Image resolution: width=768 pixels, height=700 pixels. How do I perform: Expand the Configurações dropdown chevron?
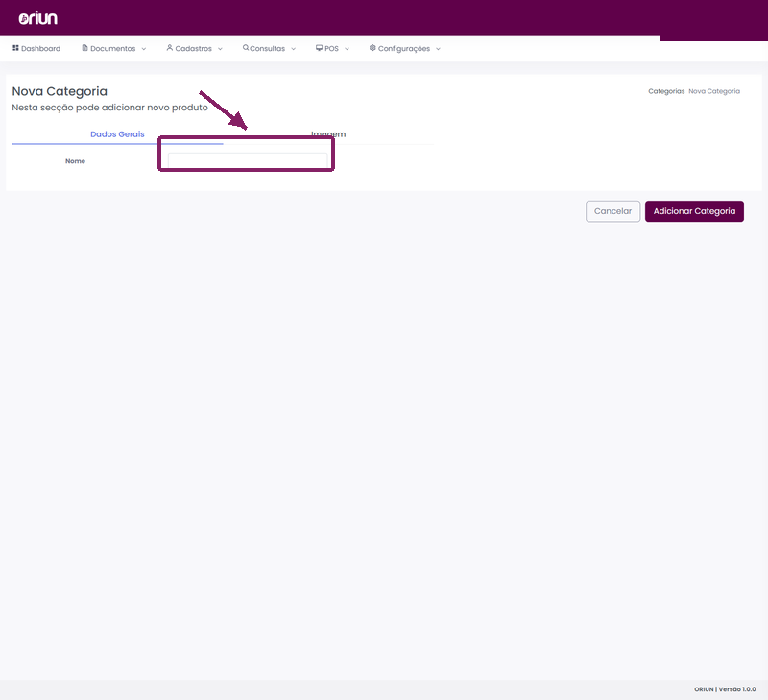438,49
